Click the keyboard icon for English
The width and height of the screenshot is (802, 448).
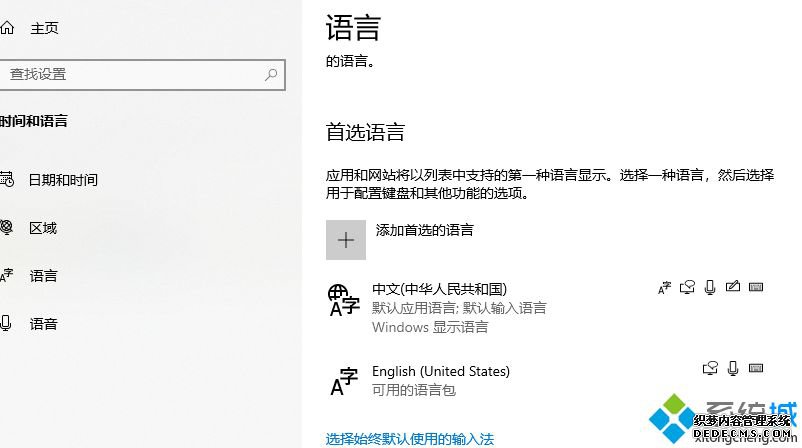point(756,368)
